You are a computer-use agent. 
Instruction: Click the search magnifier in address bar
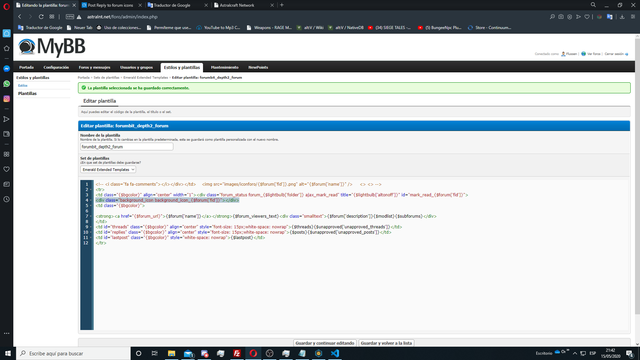(552, 17)
